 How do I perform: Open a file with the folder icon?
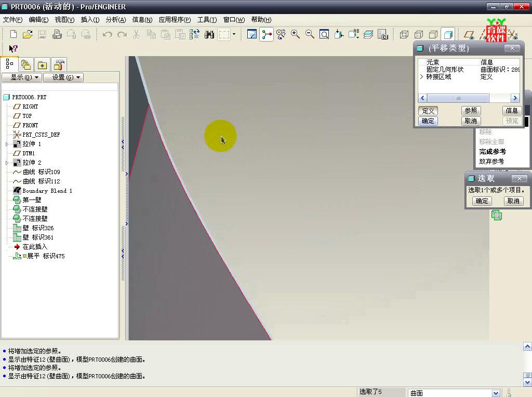(x=28, y=34)
